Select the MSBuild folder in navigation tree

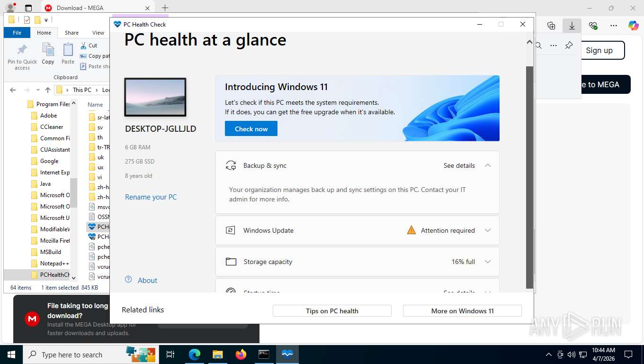[x=50, y=252]
